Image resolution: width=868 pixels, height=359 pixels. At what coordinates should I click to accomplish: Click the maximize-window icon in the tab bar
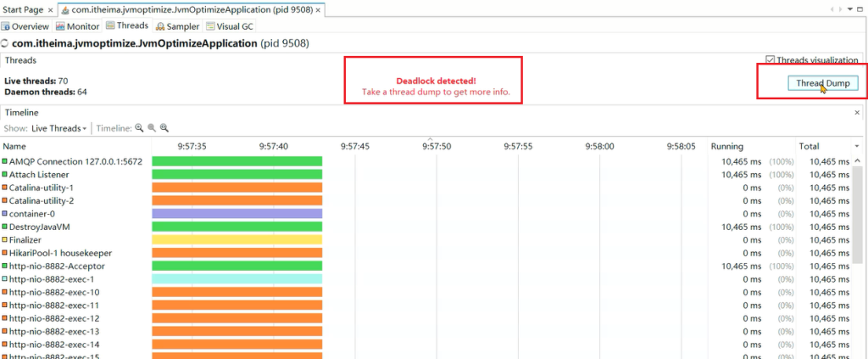tap(859, 9)
